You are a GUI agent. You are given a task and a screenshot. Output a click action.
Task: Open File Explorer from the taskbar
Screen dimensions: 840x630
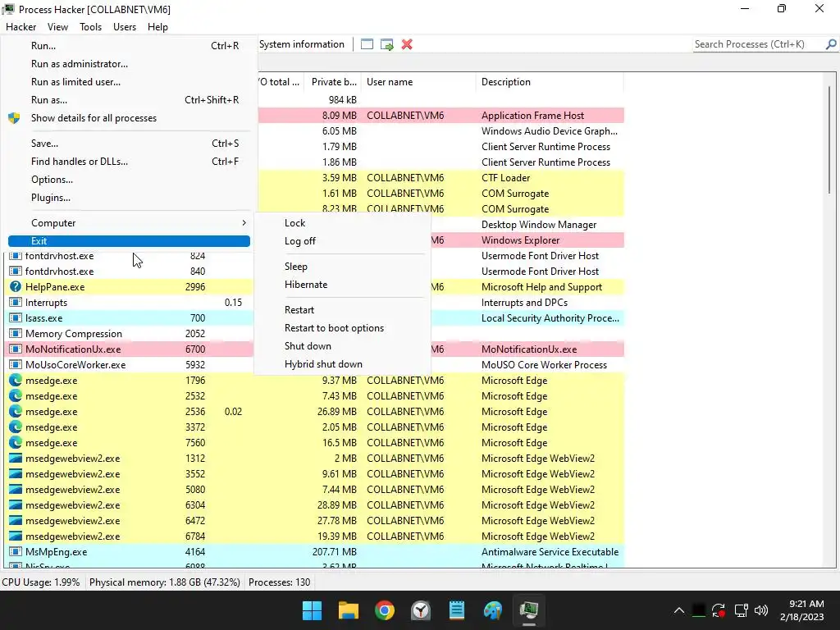coord(348,610)
